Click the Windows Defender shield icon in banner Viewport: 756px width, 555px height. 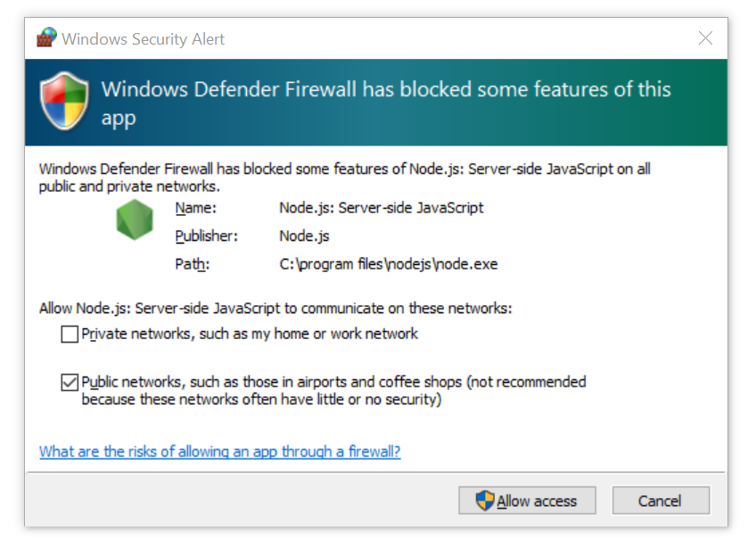pos(64,101)
